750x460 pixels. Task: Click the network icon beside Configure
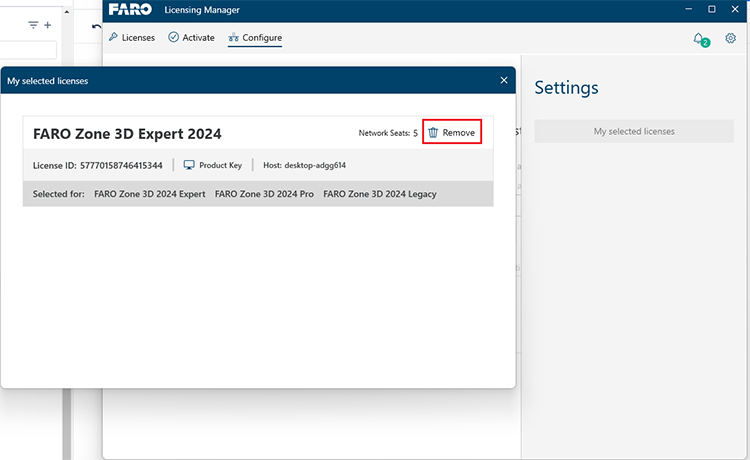234,38
